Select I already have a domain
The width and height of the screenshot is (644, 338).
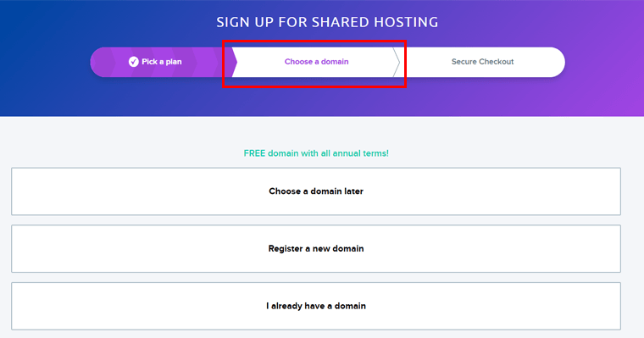316,306
